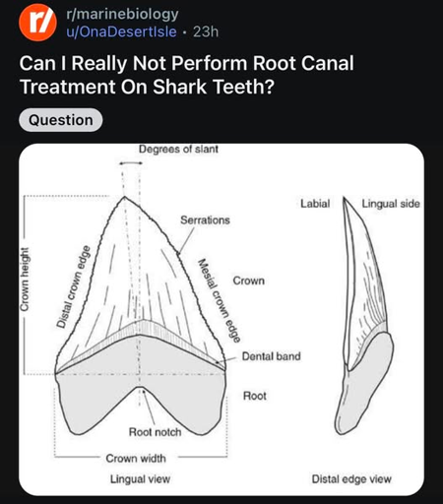This screenshot has width=443, height=504.
Task: Click the Lingual view caption
Action: coord(140,479)
